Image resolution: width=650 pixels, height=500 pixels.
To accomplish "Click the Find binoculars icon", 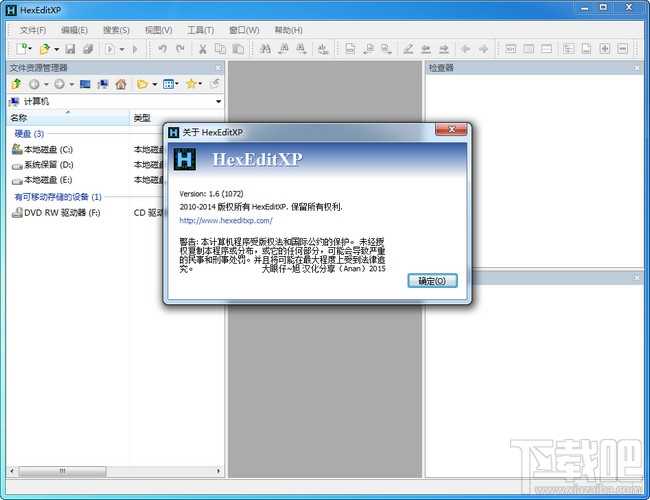I will click(x=265, y=49).
